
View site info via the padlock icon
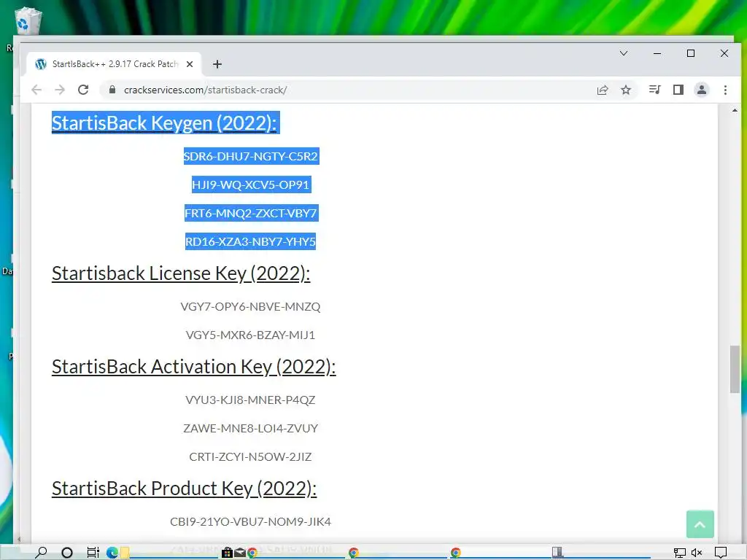pyautogui.click(x=112, y=90)
